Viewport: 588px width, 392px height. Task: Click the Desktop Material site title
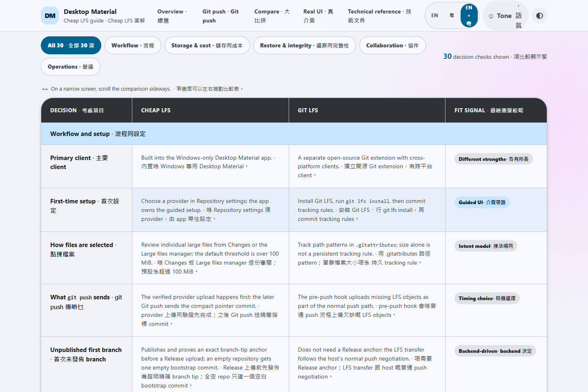90,11
